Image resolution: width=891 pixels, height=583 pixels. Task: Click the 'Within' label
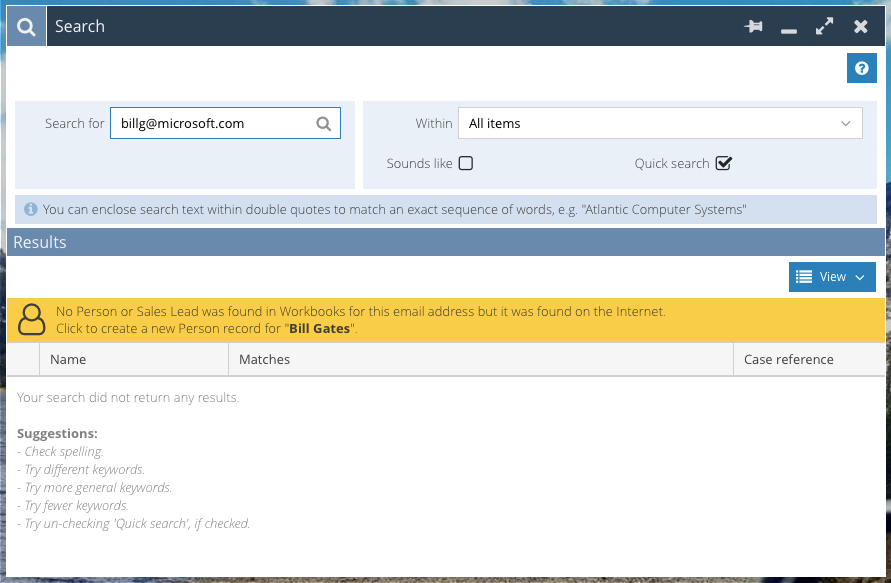tap(434, 123)
